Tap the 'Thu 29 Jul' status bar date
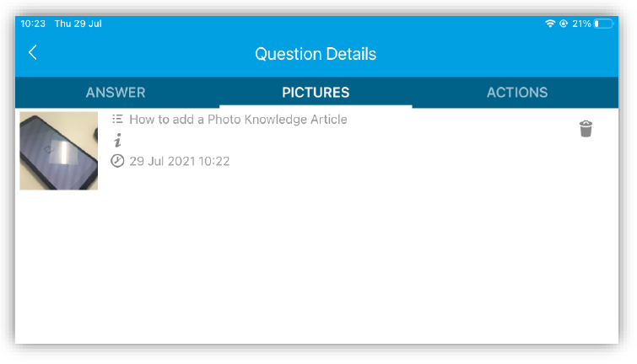This screenshot has height=364, width=637. click(x=78, y=24)
